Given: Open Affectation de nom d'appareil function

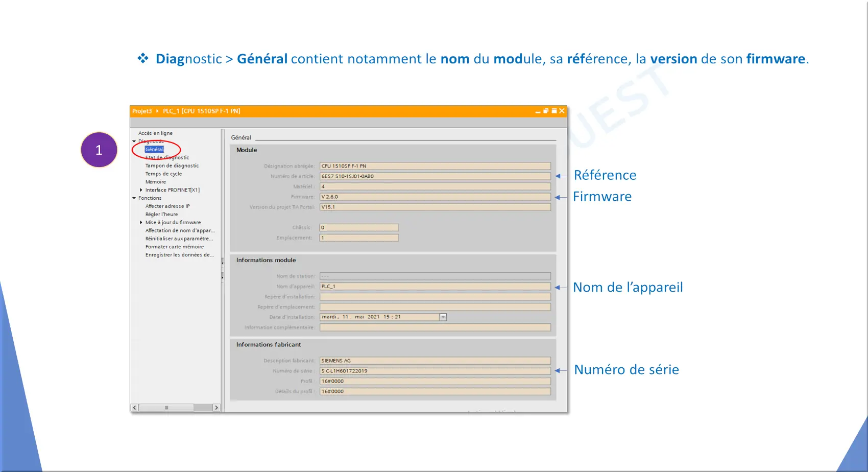Looking at the screenshot, I should click(180, 230).
